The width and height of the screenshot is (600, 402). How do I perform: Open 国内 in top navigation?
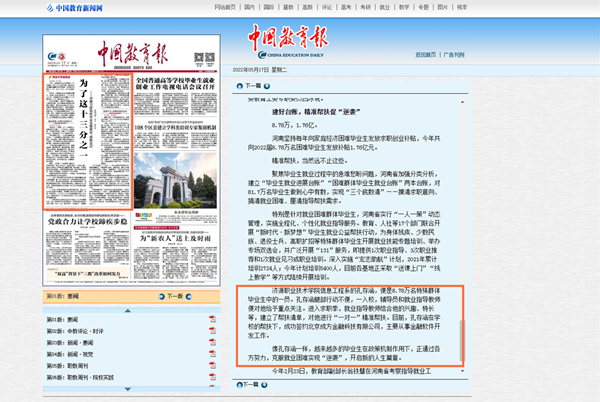[249, 7]
